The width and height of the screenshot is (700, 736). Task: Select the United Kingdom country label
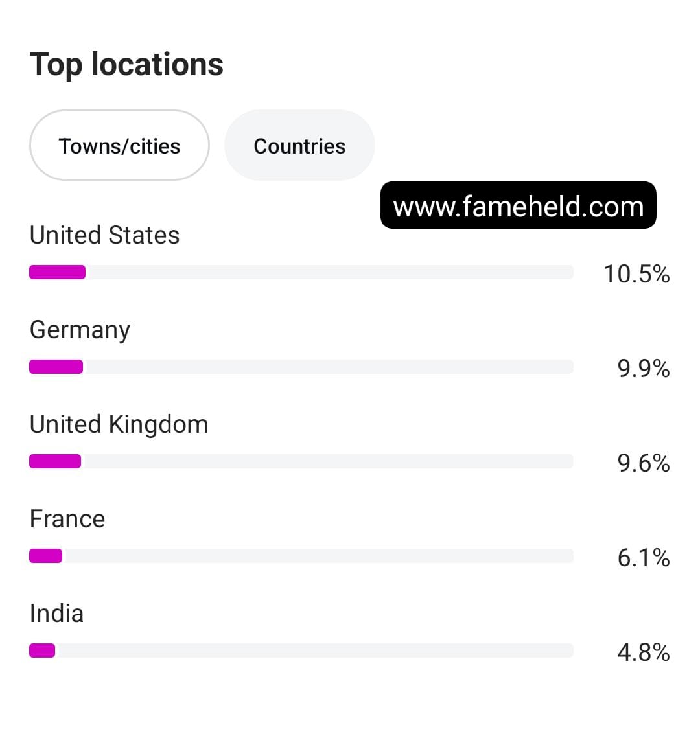coord(119,424)
